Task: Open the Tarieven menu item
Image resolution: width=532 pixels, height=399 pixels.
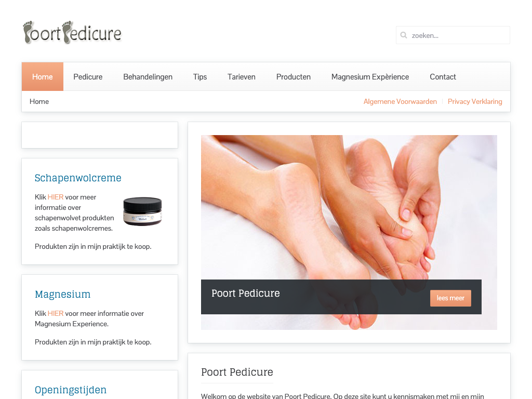Action: (241, 77)
